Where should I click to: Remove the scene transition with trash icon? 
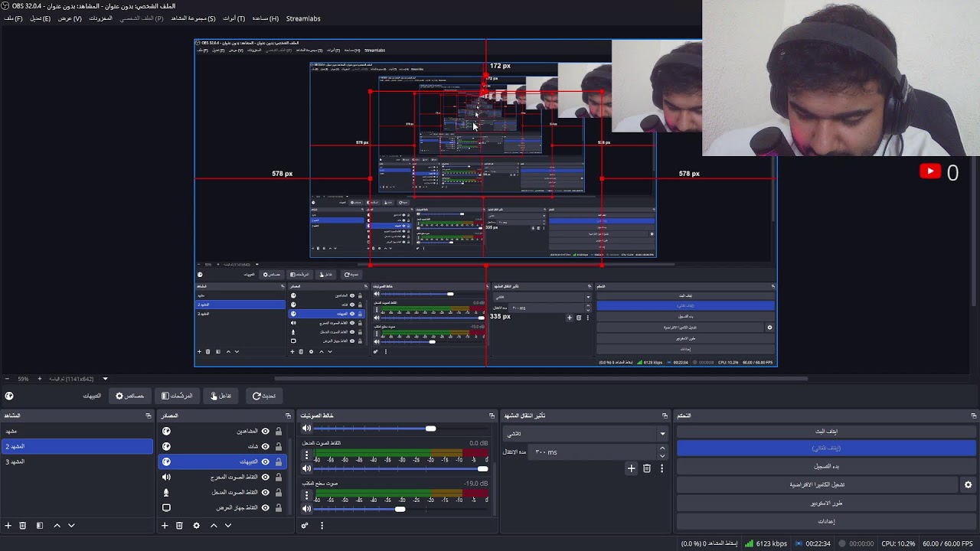[x=647, y=468]
